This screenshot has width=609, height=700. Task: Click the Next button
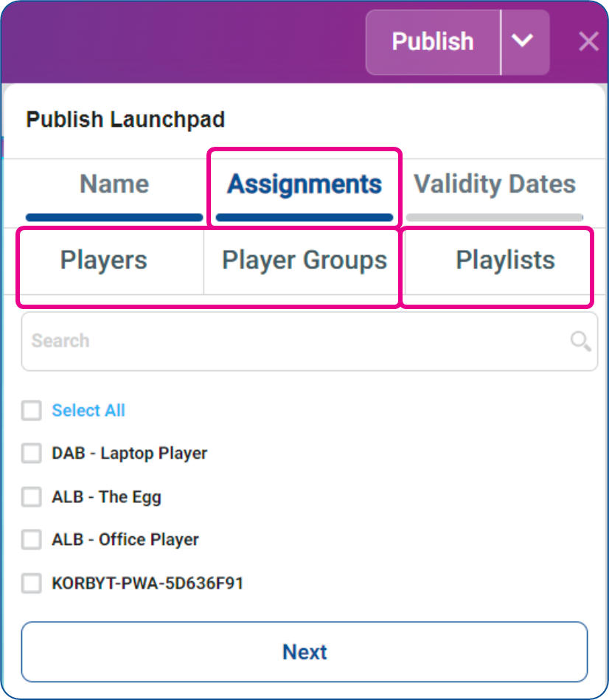pyautogui.click(x=304, y=652)
